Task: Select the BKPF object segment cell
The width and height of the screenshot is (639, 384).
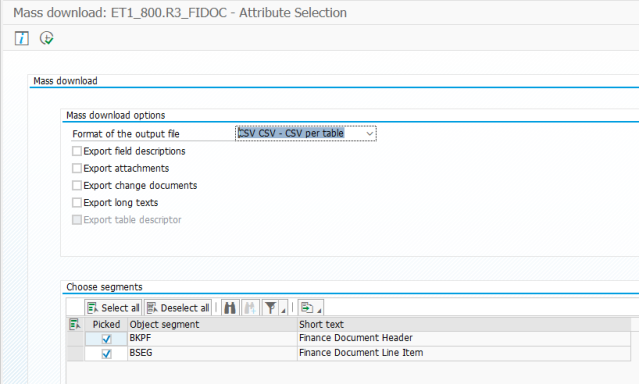Action: pyautogui.click(x=212, y=338)
